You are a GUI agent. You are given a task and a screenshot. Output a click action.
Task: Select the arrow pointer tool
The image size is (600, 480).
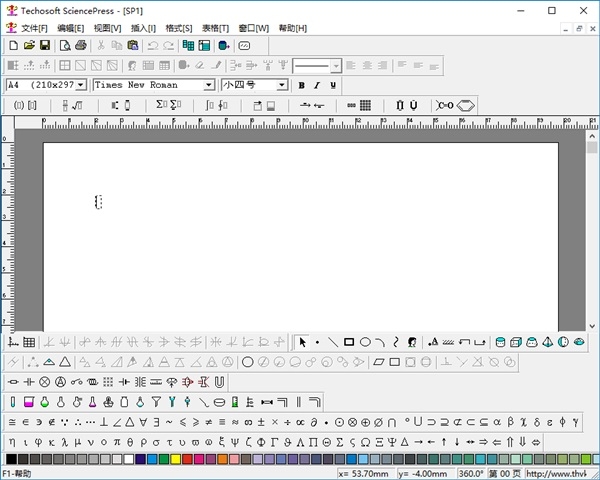pyautogui.click(x=303, y=342)
